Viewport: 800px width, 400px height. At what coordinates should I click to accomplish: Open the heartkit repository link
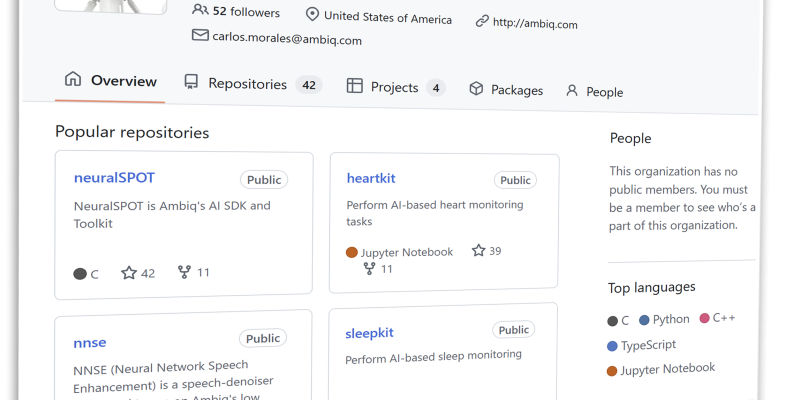371,178
